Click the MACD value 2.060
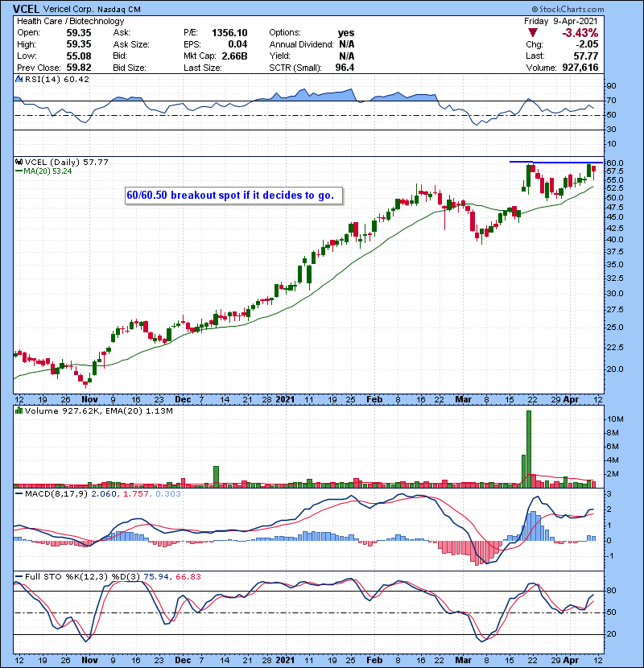The width and height of the screenshot is (644, 668). point(104,494)
